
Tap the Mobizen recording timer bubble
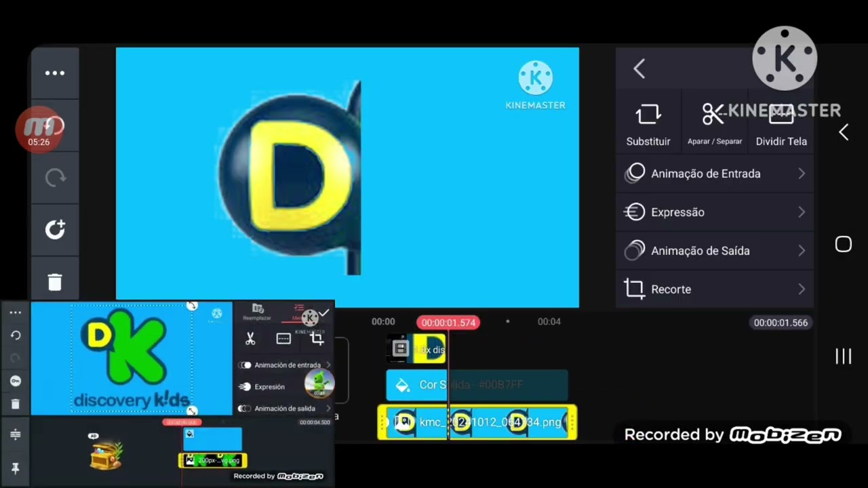(39, 129)
